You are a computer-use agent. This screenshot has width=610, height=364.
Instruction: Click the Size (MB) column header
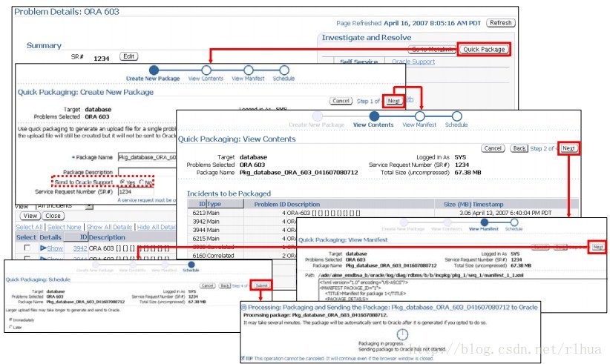[x=457, y=204]
